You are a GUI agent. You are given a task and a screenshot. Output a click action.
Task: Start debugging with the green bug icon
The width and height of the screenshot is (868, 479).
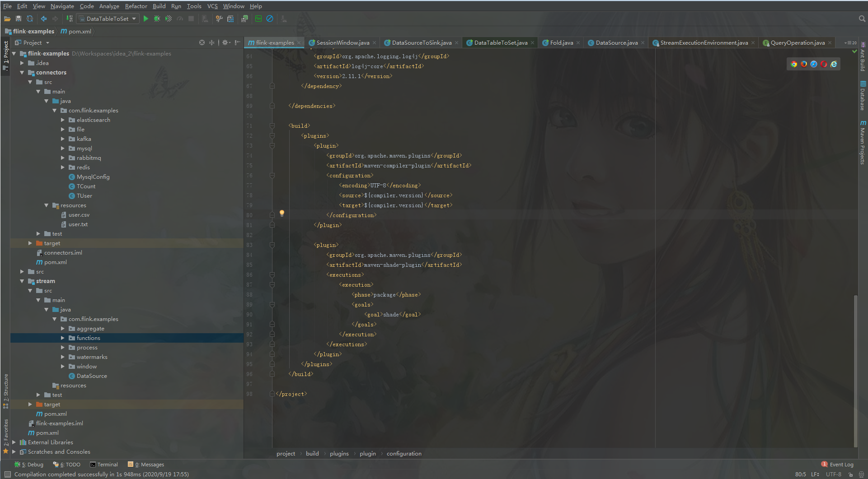[x=157, y=19]
